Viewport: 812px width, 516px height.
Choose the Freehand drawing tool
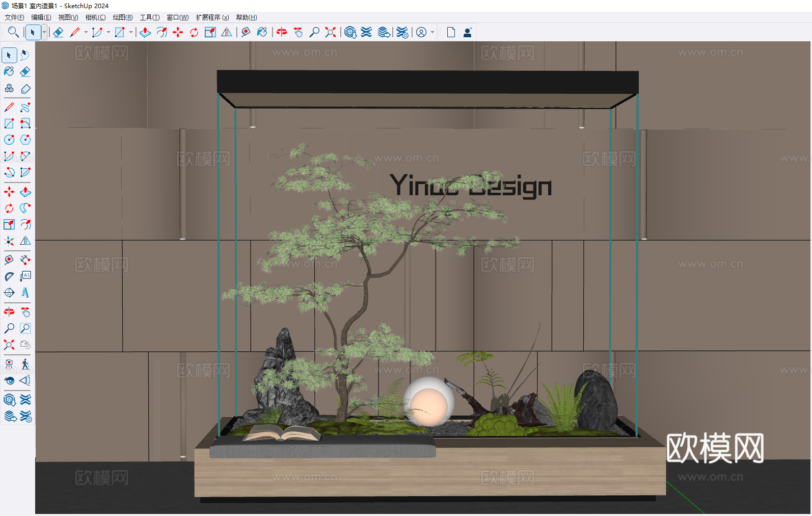pyautogui.click(x=25, y=108)
